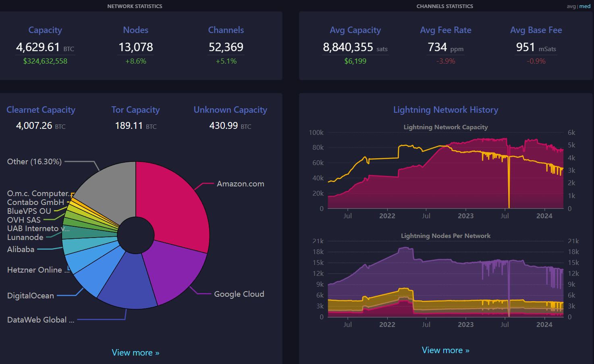Click the NETWORK STATISTICS header
This screenshot has width=594, height=364.
coord(135,6)
